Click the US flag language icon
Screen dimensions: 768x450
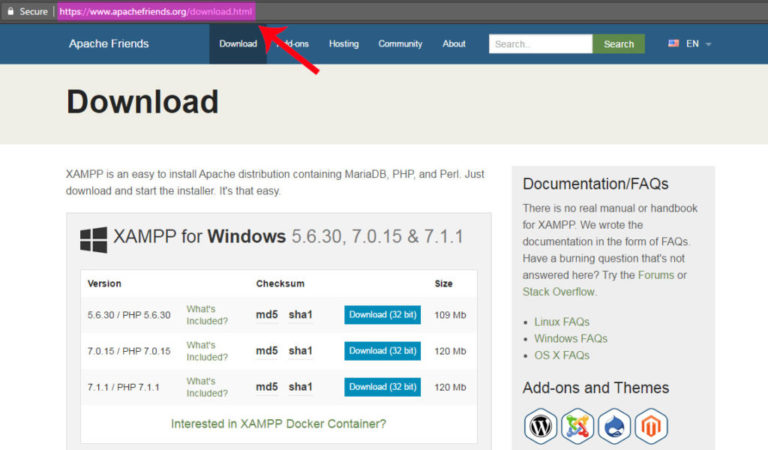673,44
